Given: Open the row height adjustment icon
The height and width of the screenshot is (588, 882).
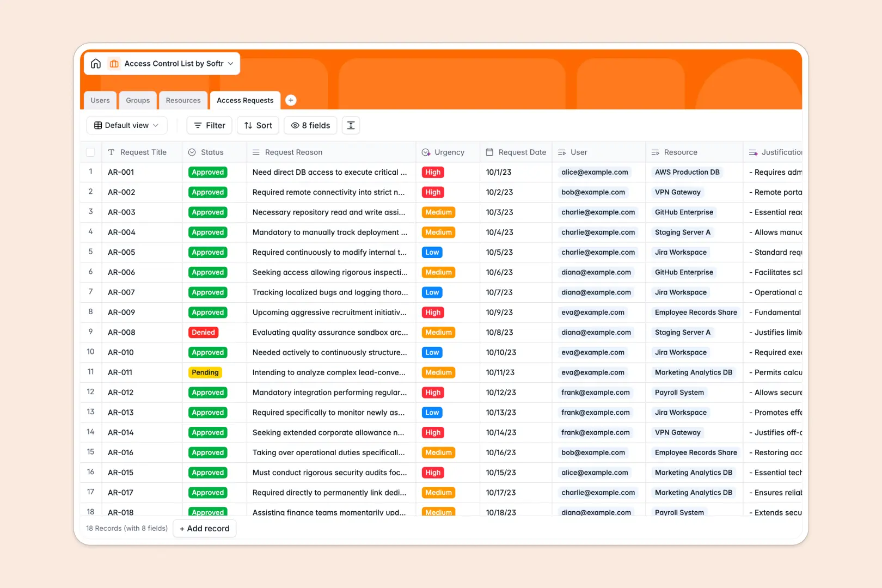Looking at the screenshot, I should click(351, 125).
